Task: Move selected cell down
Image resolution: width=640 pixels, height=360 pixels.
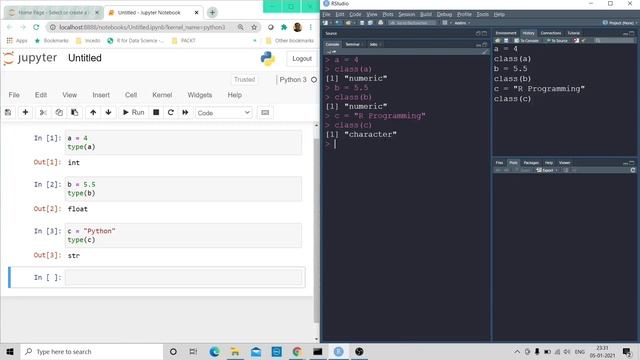Action: pos(108,112)
